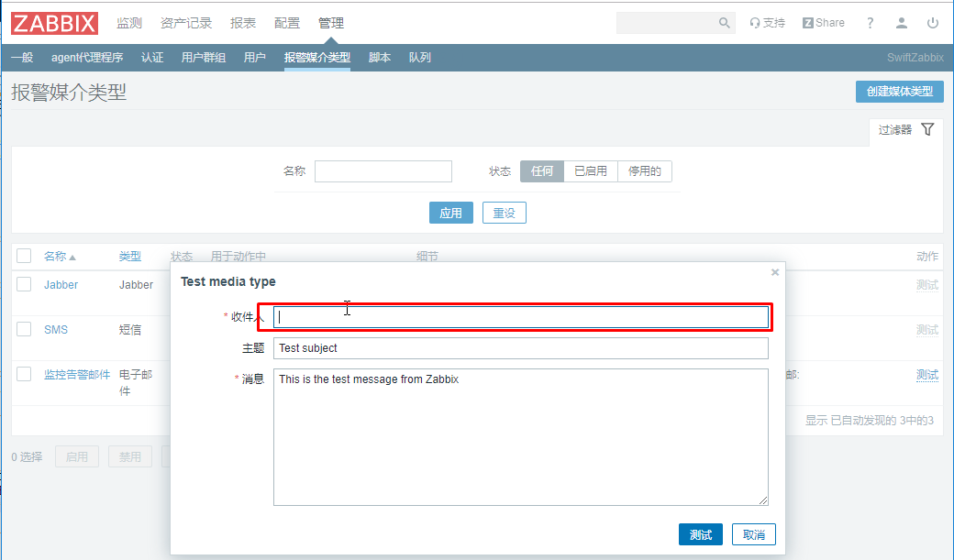This screenshot has width=954, height=560.
Task: Toggle the 过滤器 filter icon
Action: [927, 129]
